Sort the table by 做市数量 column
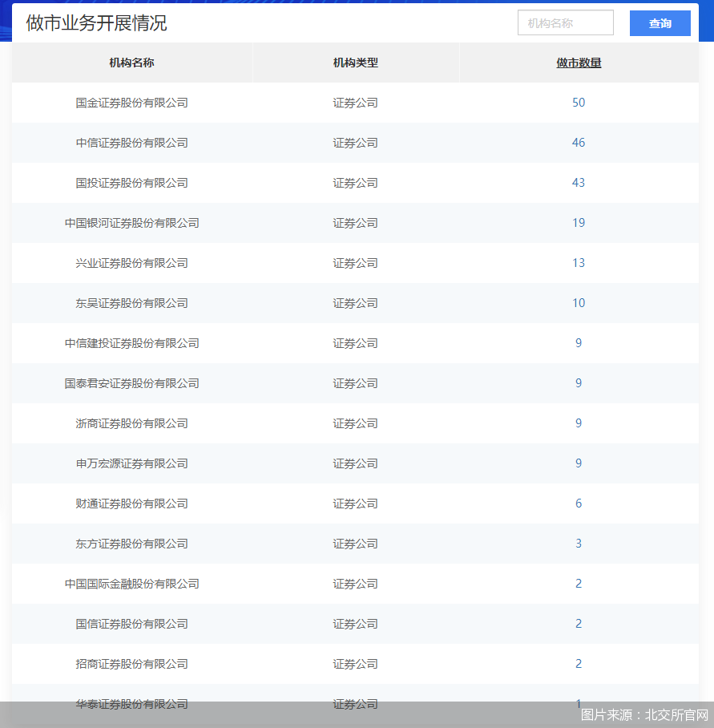The image size is (714, 728). click(578, 63)
